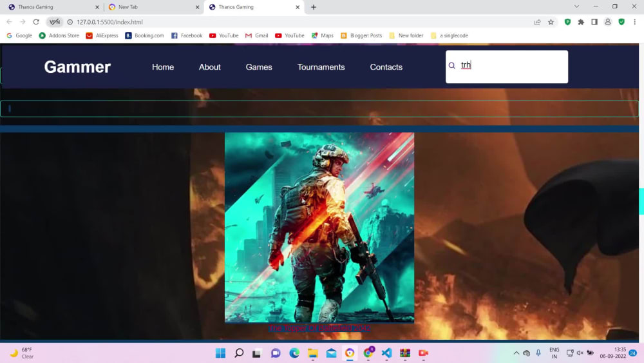This screenshot has height=363, width=644.
Task: Open the Mail app on taskbar
Action: pos(332,353)
